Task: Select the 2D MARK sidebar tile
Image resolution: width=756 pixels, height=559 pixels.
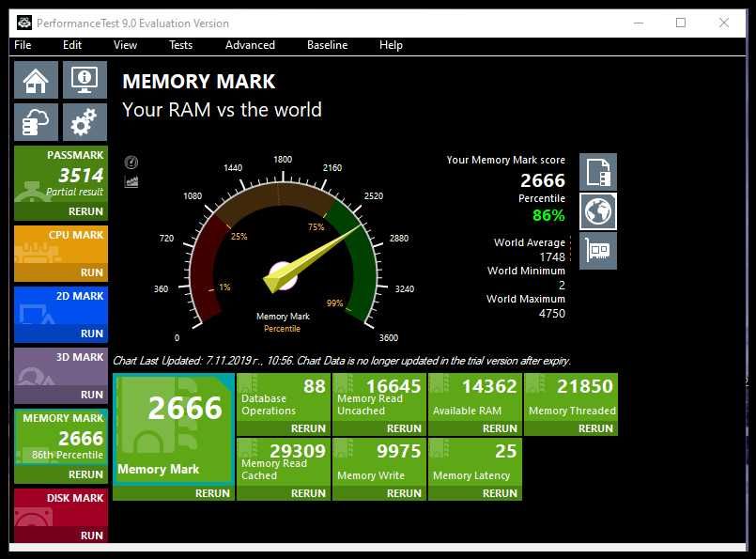Action: click(61, 306)
